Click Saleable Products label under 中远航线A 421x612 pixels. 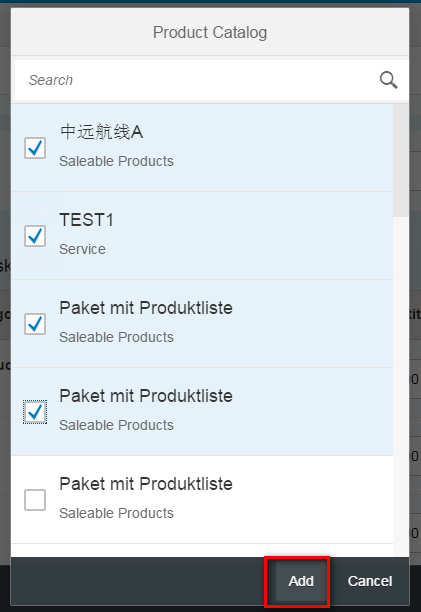pos(116,161)
